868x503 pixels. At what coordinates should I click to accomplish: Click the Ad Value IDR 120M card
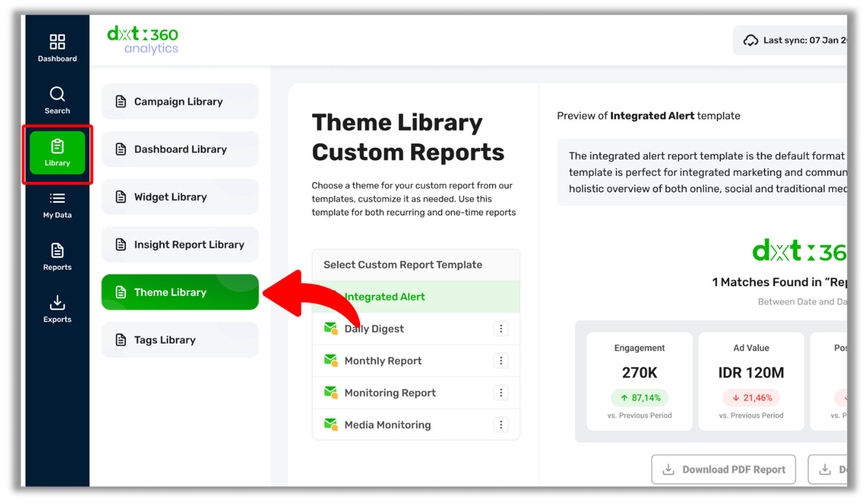[x=751, y=381]
